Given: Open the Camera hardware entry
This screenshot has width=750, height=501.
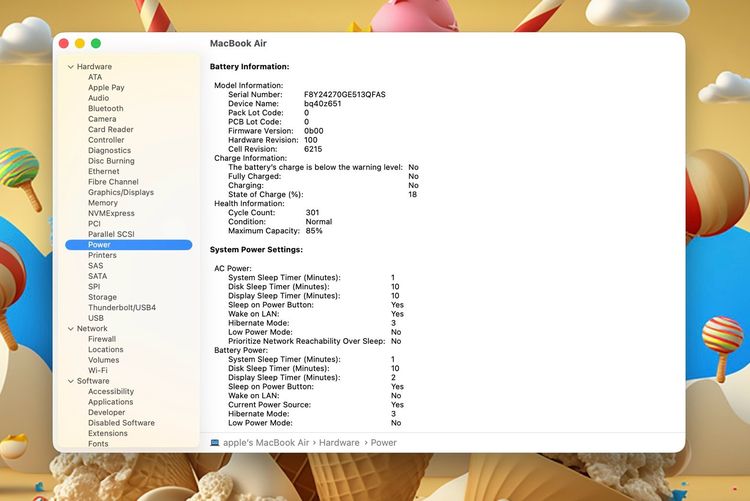Looking at the screenshot, I should [x=102, y=119].
